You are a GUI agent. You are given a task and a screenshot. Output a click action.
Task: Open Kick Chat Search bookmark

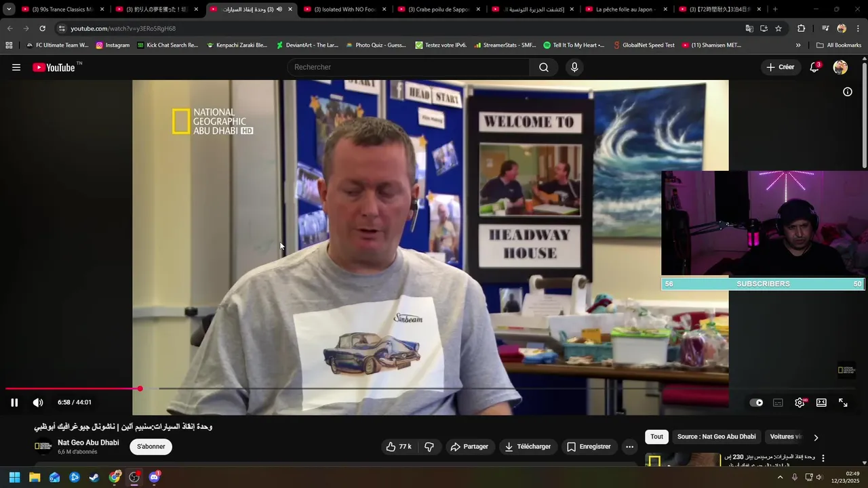coord(167,45)
